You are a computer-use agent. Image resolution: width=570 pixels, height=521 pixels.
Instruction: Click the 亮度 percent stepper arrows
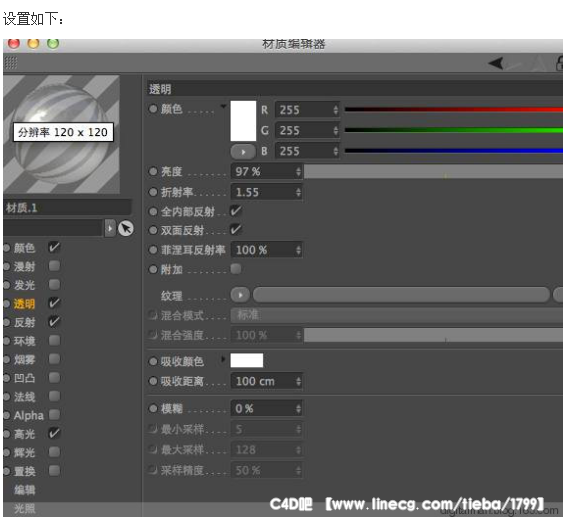[x=298, y=171]
